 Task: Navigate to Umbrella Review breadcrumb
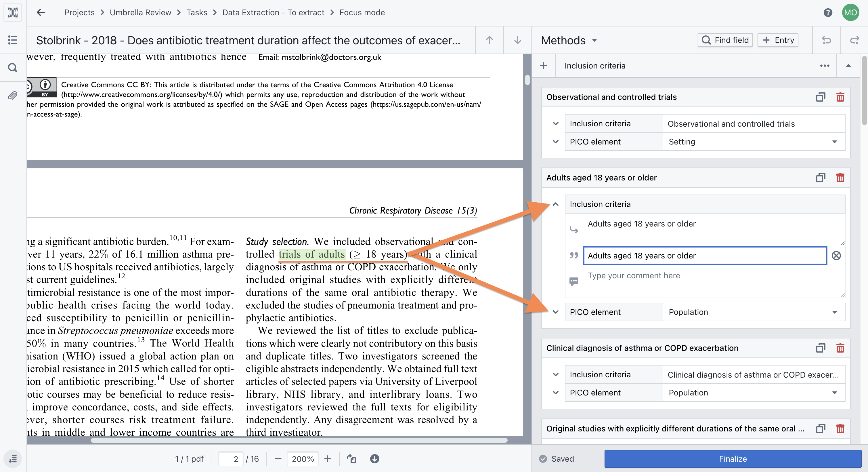(x=141, y=12)
